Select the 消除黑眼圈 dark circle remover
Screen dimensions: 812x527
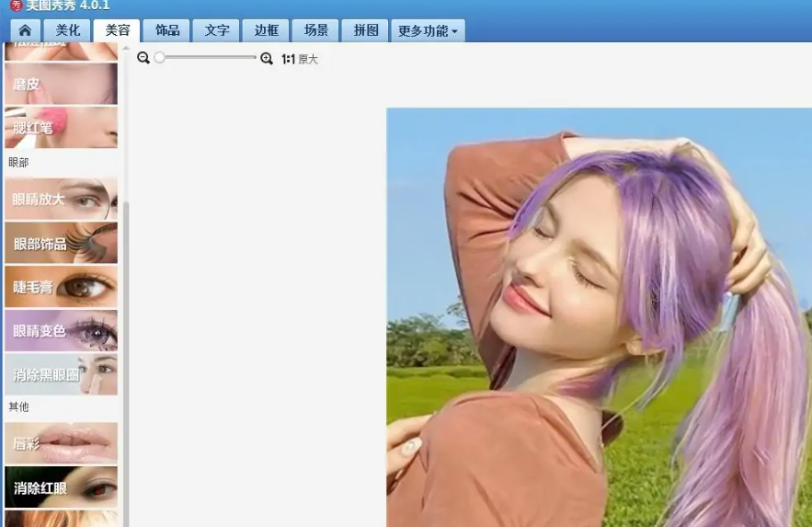click(x=61, y=375)
